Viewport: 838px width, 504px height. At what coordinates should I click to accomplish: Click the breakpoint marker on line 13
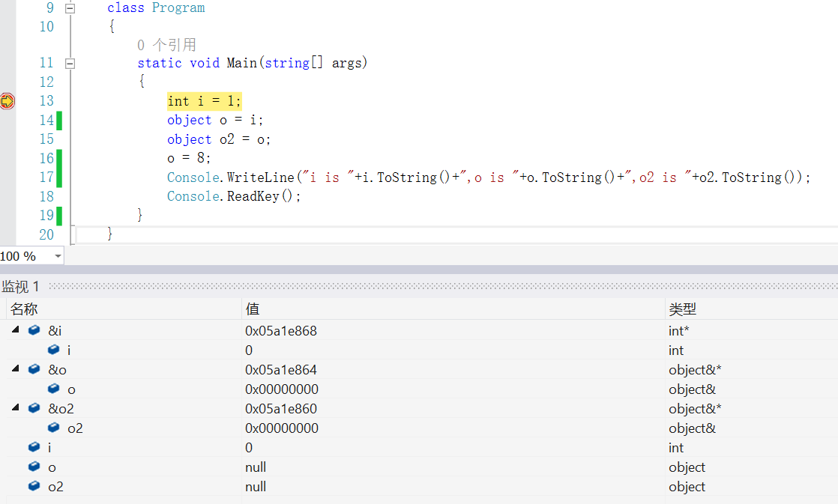(7, 101)
